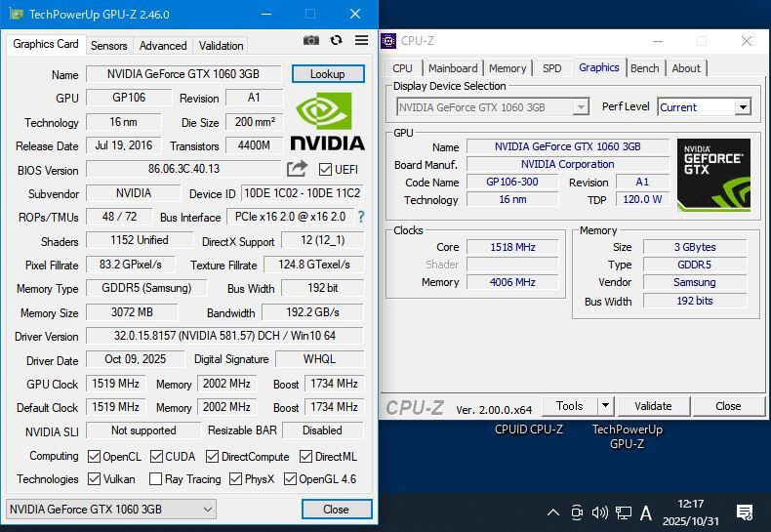The height and width of the screenshot is (532, 771).
Task: Click the TDP 120.0 W value
Action: [x=642, y=199]
